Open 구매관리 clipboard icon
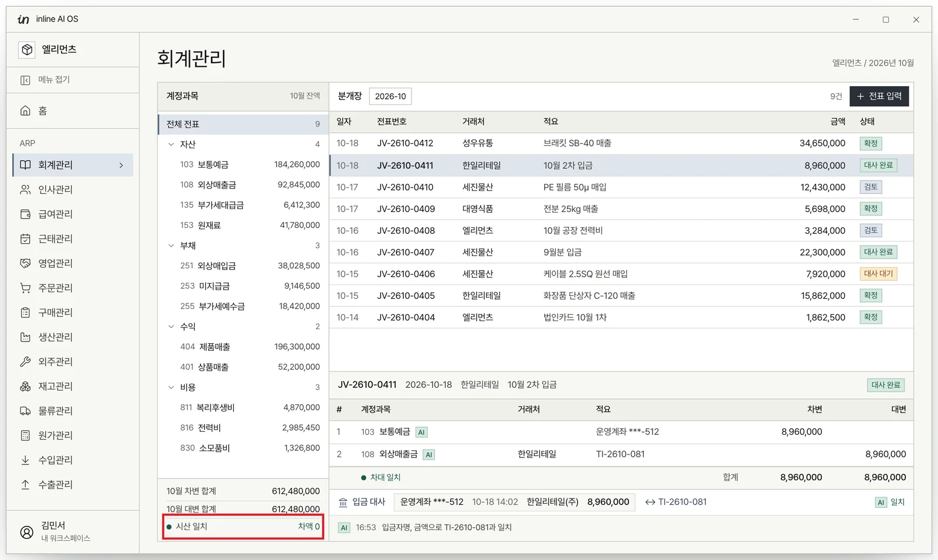The height and width of the screenshot is (560, 938). pos(25,313)
